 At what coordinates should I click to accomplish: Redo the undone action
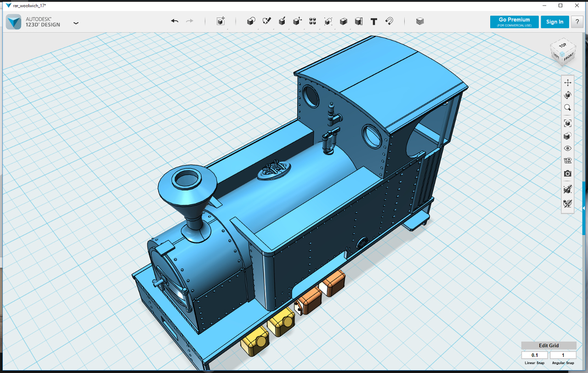189,21
